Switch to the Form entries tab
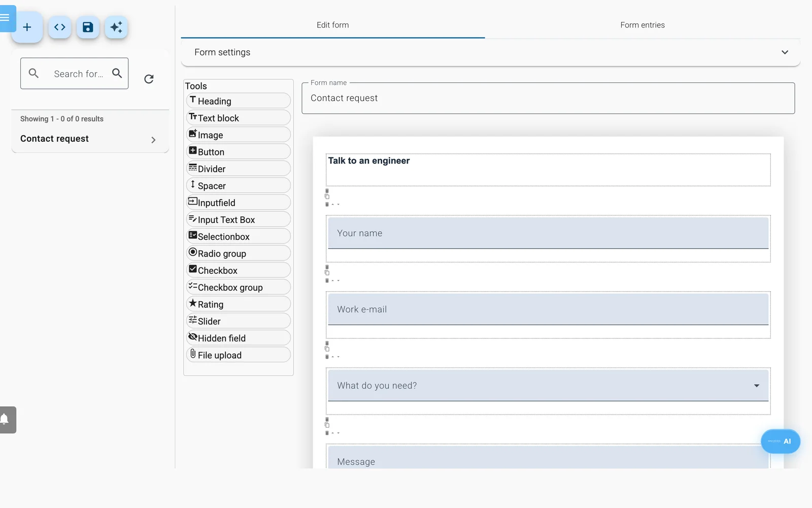Viewport: 812px width, 508px height. click(642, 25)
